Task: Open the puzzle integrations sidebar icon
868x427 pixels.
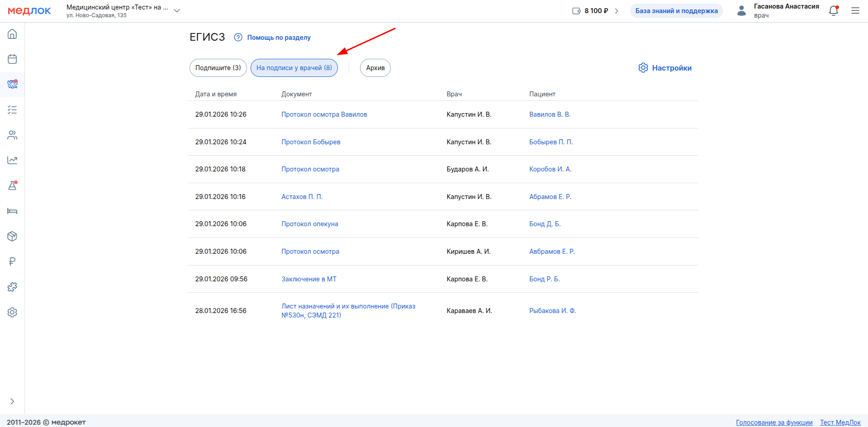Action: (x=12, y=287)
